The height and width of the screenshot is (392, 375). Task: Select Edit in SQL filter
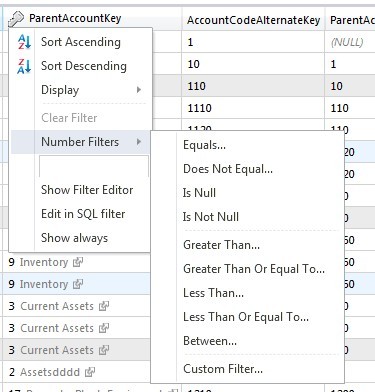tap(83, 214)
